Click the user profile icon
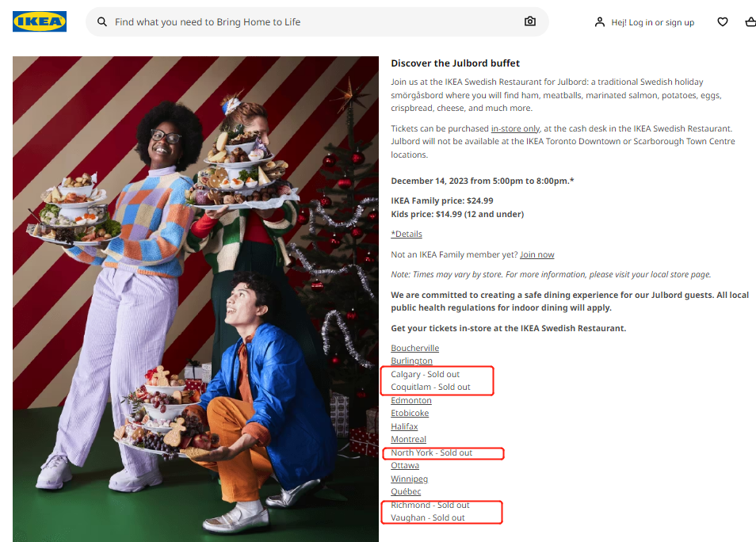The width and height of the screenshot is (756, 542). [x=599, y=22]
